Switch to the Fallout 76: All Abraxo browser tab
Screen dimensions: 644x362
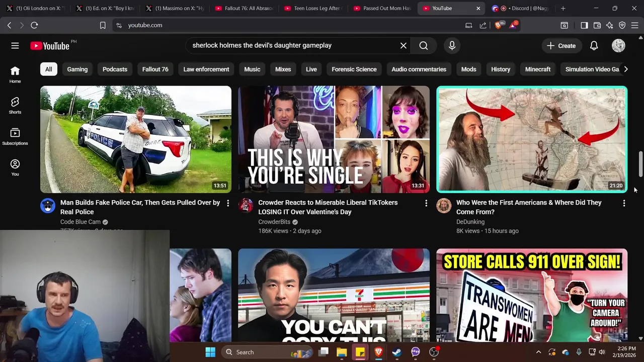click(x=244, y=9)
